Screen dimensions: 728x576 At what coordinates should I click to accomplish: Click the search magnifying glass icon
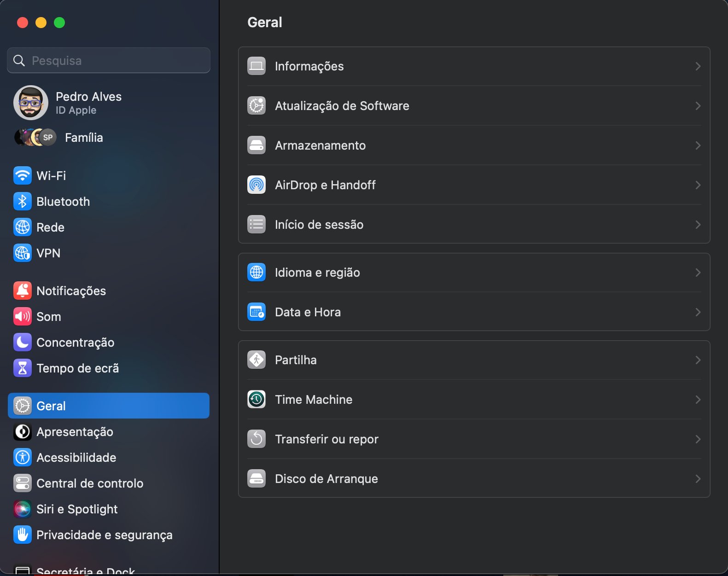click(x=19, y=60)
